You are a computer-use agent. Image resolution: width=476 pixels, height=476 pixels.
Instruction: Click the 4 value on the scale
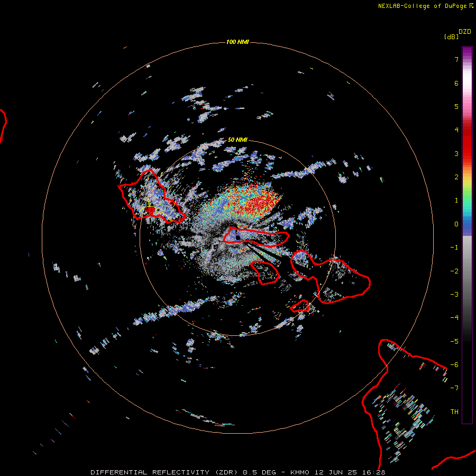[456, 130]
